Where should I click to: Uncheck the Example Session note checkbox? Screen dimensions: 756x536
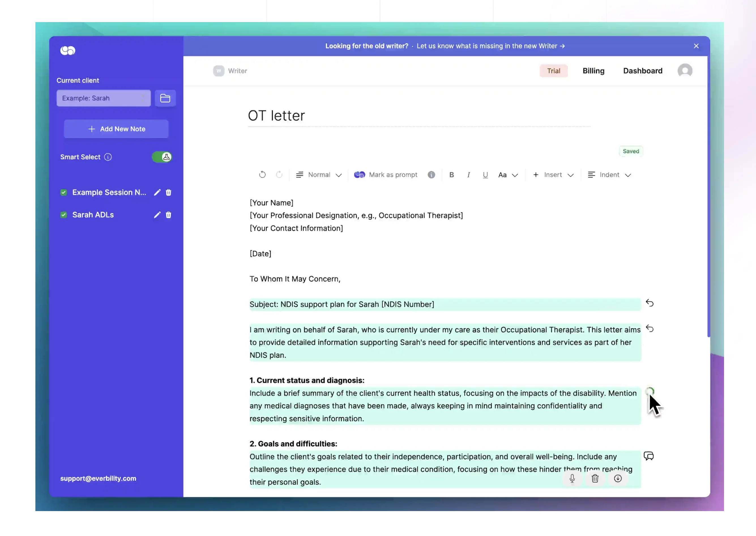pyautogui.click(x=64, y=192)
